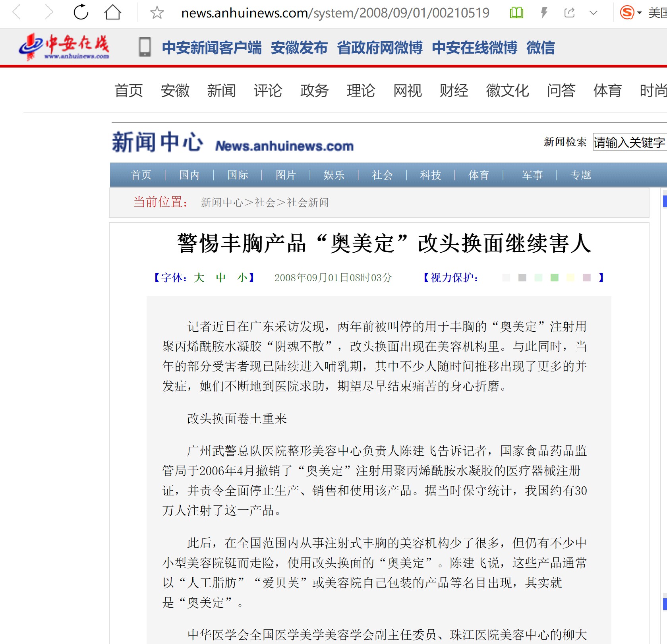Open the 微信 header link

[541, 48]
